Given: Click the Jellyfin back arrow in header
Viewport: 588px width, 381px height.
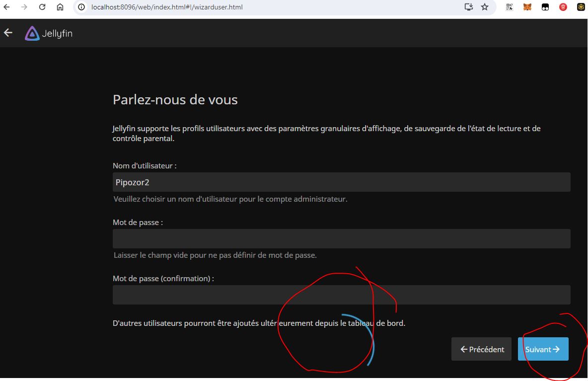Looking at the screenshot, I should pos(8,33).
